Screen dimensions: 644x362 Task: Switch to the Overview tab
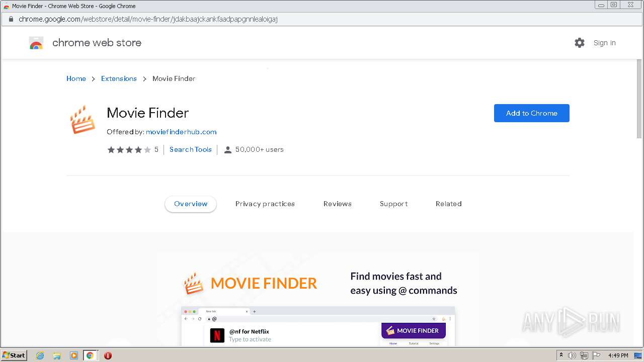click(191, 204)
